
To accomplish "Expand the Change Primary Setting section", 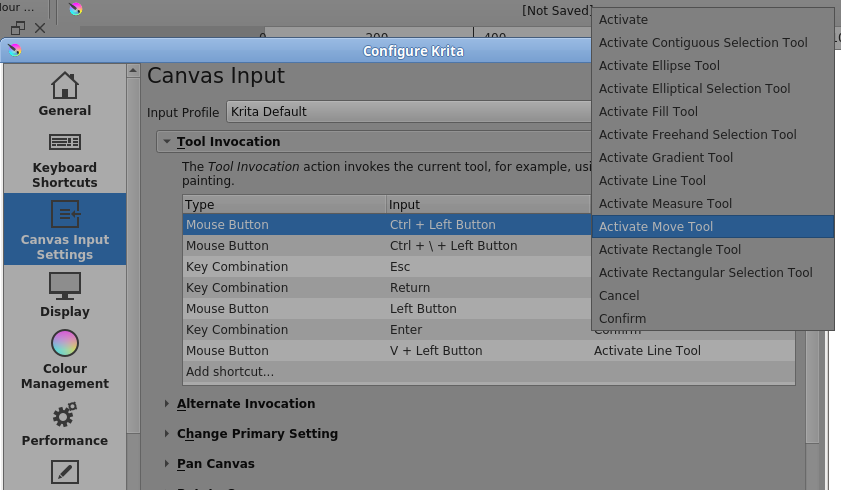I will 167,434.
